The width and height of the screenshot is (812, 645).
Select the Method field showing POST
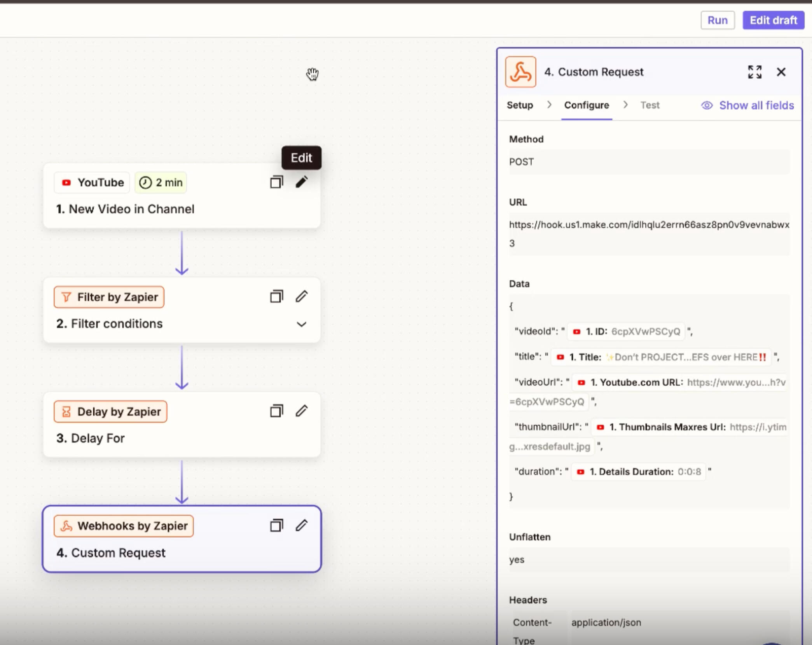click(649, 162)
